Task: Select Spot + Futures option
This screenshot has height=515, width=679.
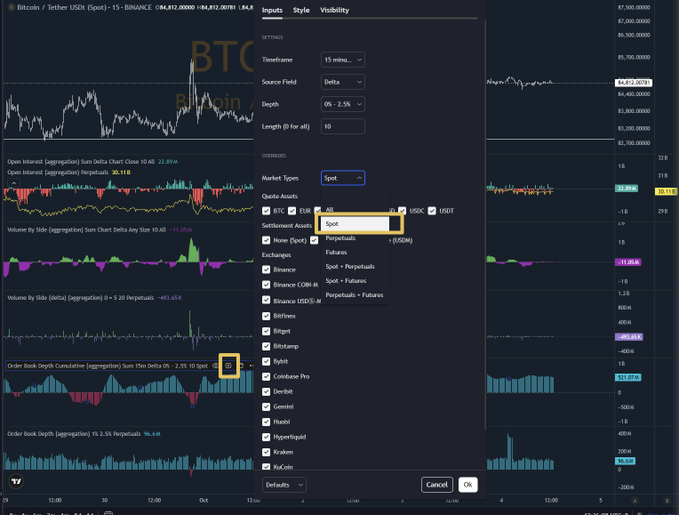Action: [355, 281]
